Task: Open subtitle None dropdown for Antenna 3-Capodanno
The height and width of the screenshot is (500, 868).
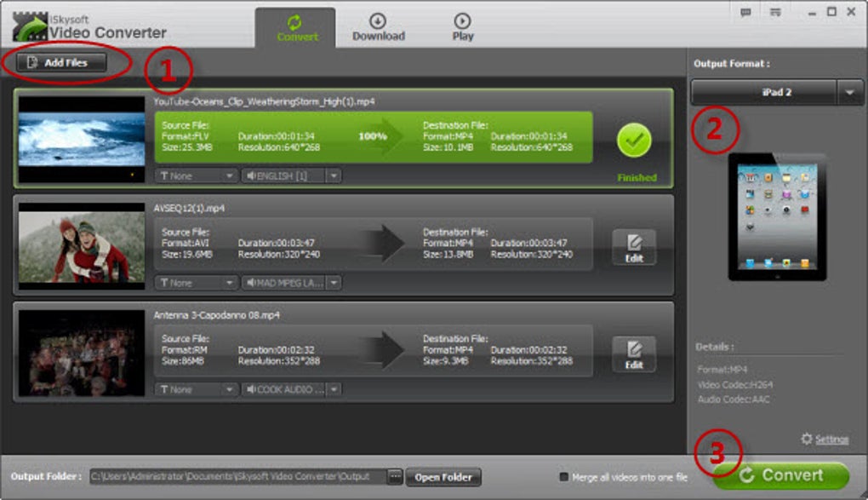Action: 196,389
